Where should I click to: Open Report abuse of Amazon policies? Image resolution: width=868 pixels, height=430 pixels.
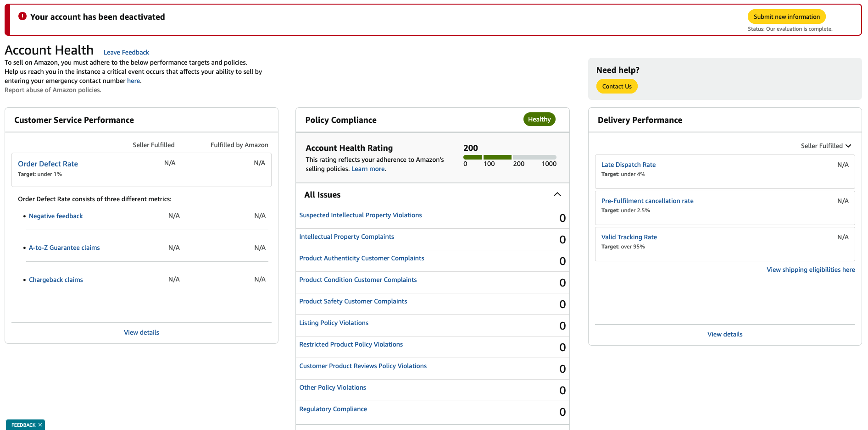coord(53,90)
